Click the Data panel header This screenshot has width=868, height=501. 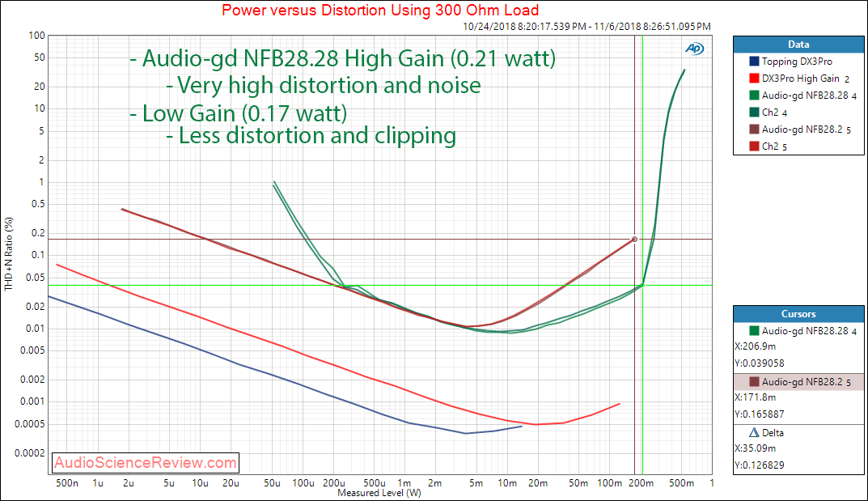[x=798, y=45]
